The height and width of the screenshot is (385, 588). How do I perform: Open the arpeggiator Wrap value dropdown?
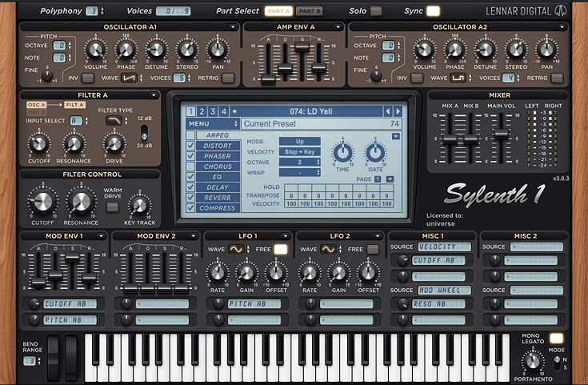300,173
